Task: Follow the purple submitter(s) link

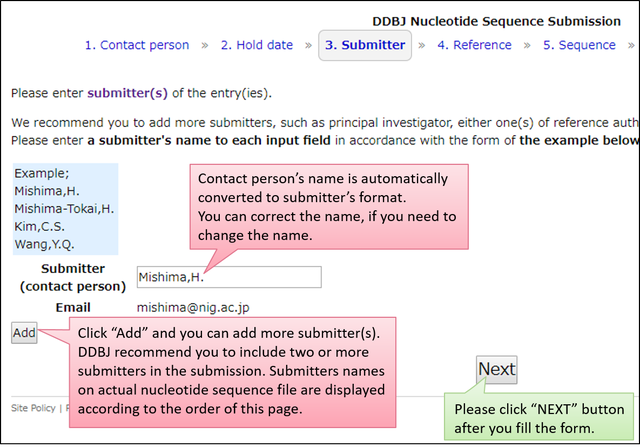Action: pyautogui.click(x=127, y=93)
